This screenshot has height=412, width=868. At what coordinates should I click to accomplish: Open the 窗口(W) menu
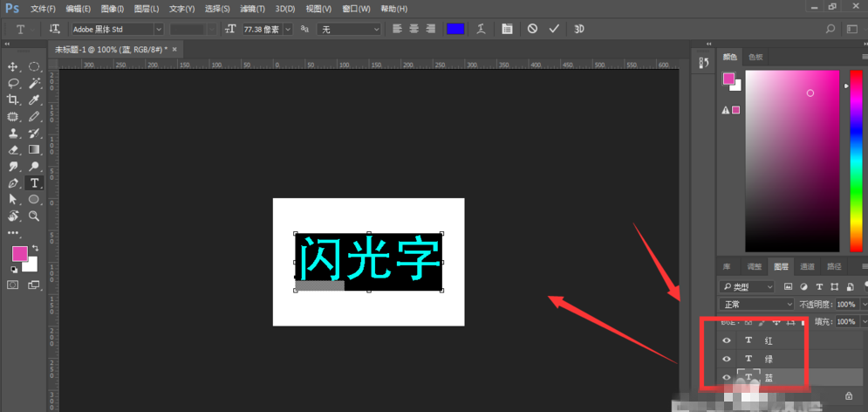coord(357,9)
